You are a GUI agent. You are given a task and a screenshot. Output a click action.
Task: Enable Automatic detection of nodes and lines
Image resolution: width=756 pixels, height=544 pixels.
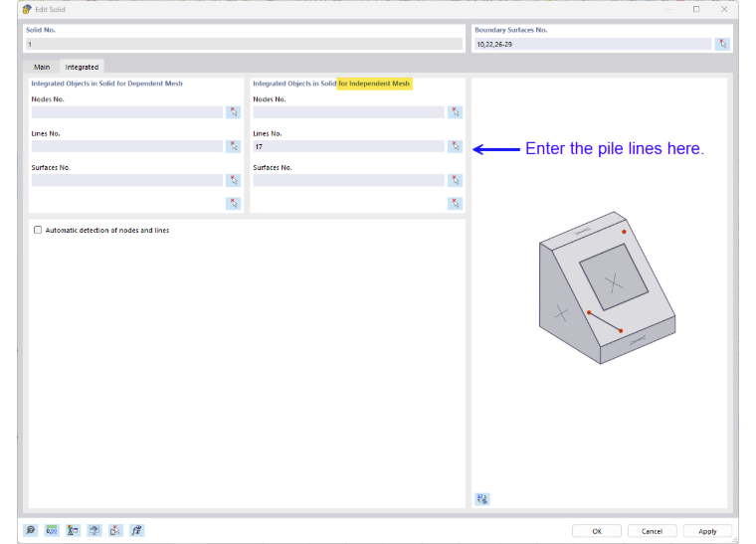(x=38, y=230)
